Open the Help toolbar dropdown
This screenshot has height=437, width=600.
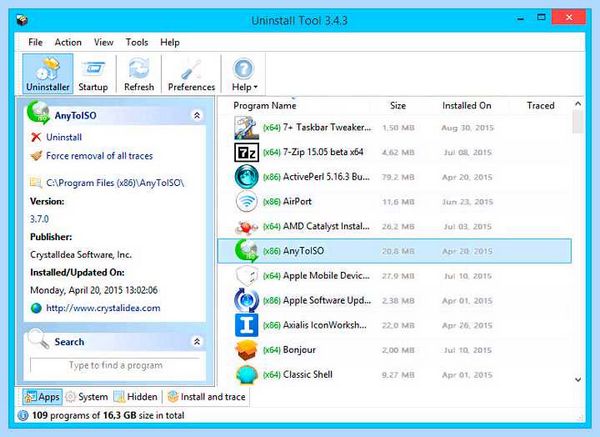(244, 74)
